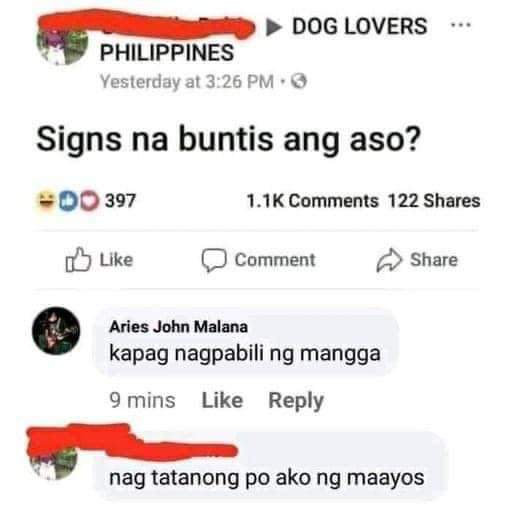This screenshot has height=509, width=526.
Task: Click the heart Love reaction icon
Action: click(x=89, y=201)
